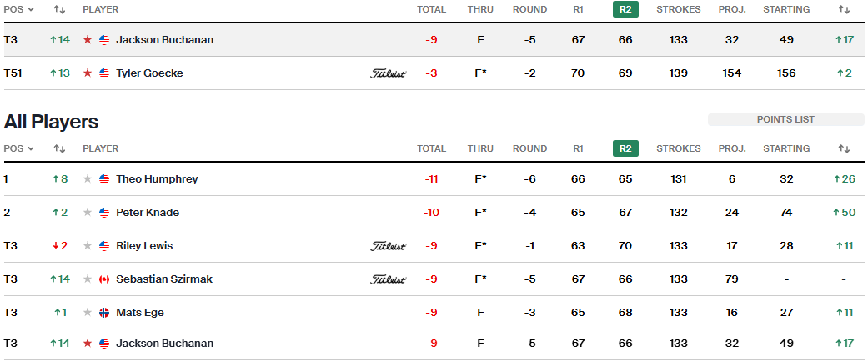Open the Points List button
Viewport: 868px width, 362px height.
pos(785,120)
